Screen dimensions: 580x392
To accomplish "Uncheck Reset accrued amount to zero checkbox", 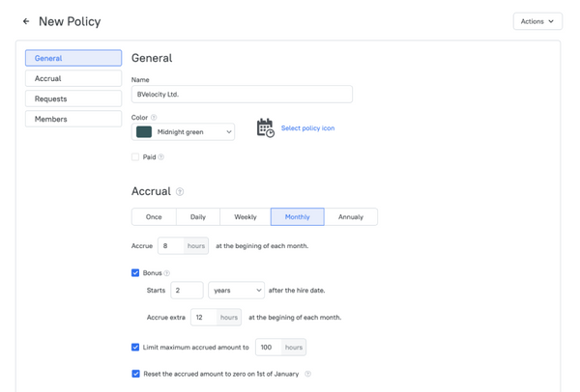I will 135,374.
